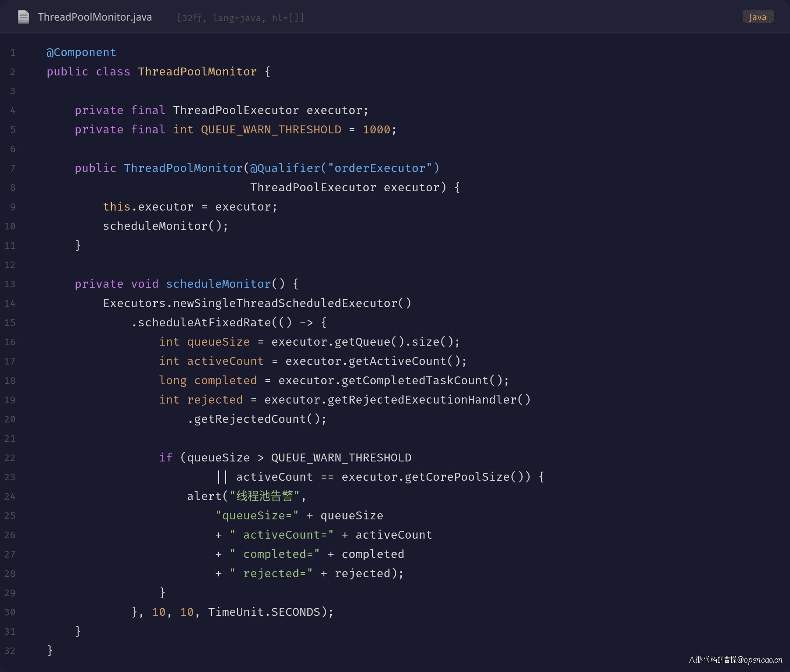Click TimeUnit.SECONDS on line 30
This screenshot has width=790, height=672.
pos(264,612)
